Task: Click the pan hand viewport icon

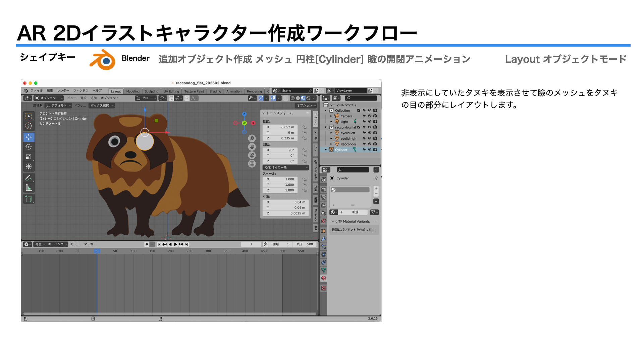Action: (x=252, y=147)
